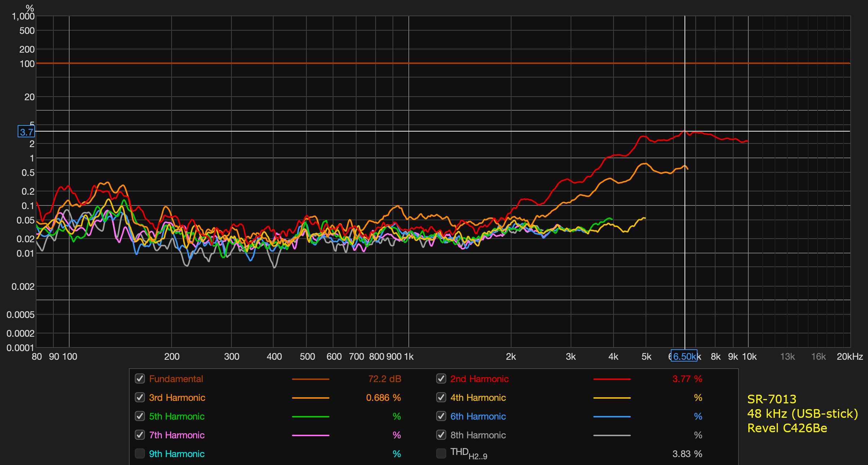Toggle the 3rd Harmonic checkbox
868x465 pixels.
(140, 397)
